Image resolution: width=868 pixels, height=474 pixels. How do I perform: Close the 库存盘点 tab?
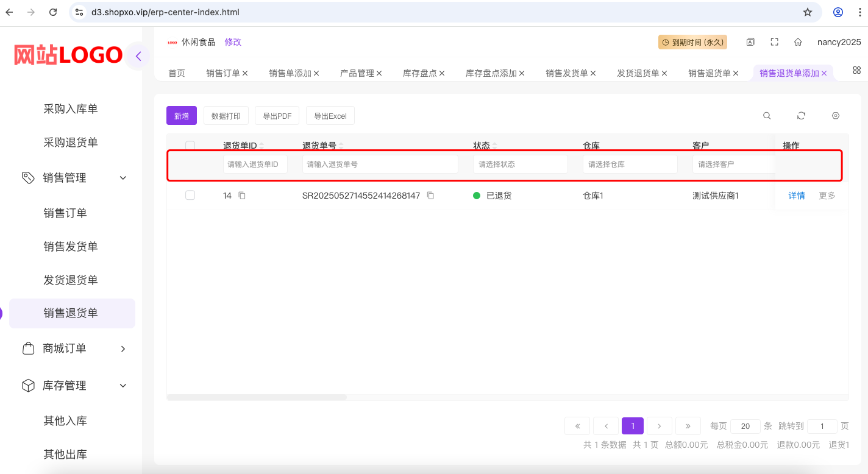click(442, 73)
